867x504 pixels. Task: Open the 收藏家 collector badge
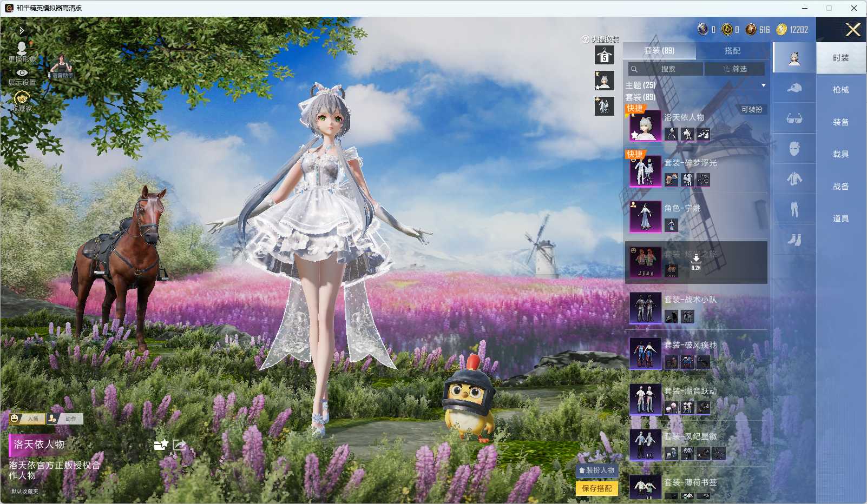coord(22,101)
